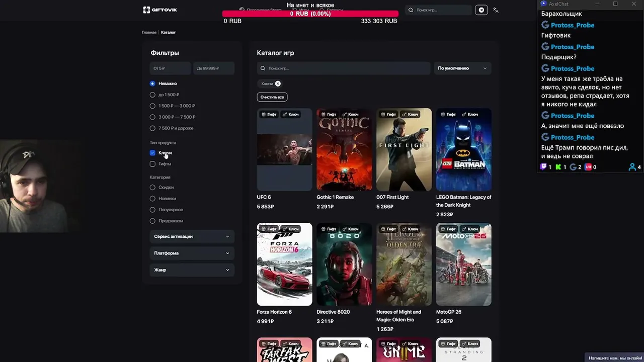This screenshot has width=644, height=362.
Task: Click the Ключ badge on Gothic 1 Remake card
Action: (x=350, y=114)
